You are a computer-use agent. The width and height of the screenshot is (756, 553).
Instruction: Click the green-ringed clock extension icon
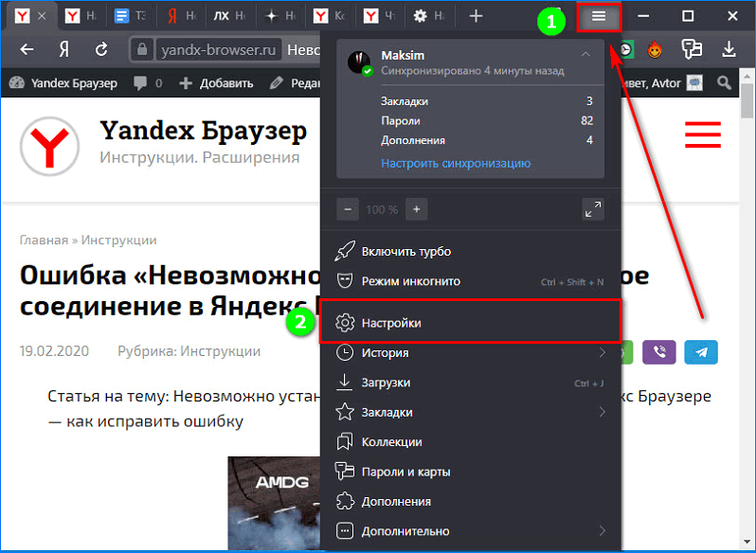625,49
